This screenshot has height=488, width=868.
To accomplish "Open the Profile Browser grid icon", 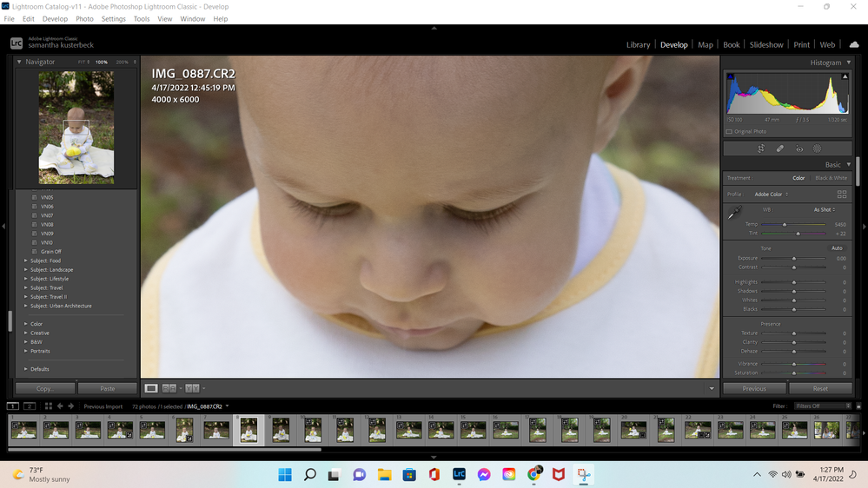I will pyautogui.click(x=841, y=195).
